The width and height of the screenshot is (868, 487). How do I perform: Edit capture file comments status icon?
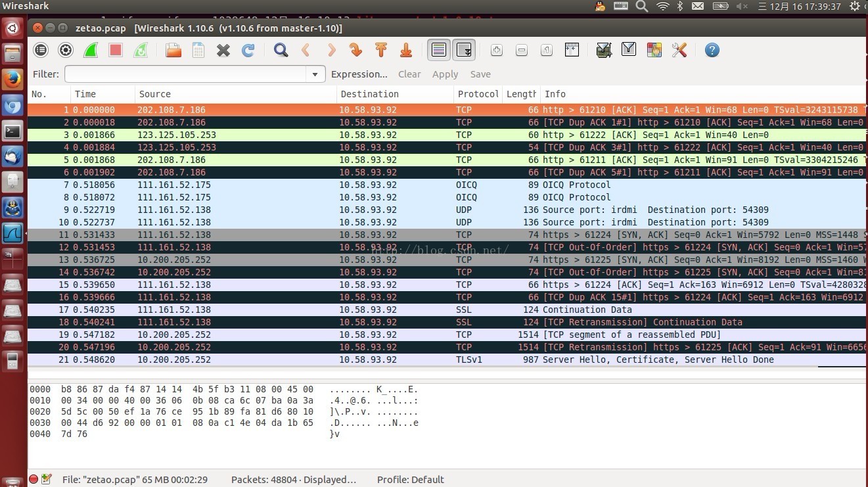[x=47, y=479]
